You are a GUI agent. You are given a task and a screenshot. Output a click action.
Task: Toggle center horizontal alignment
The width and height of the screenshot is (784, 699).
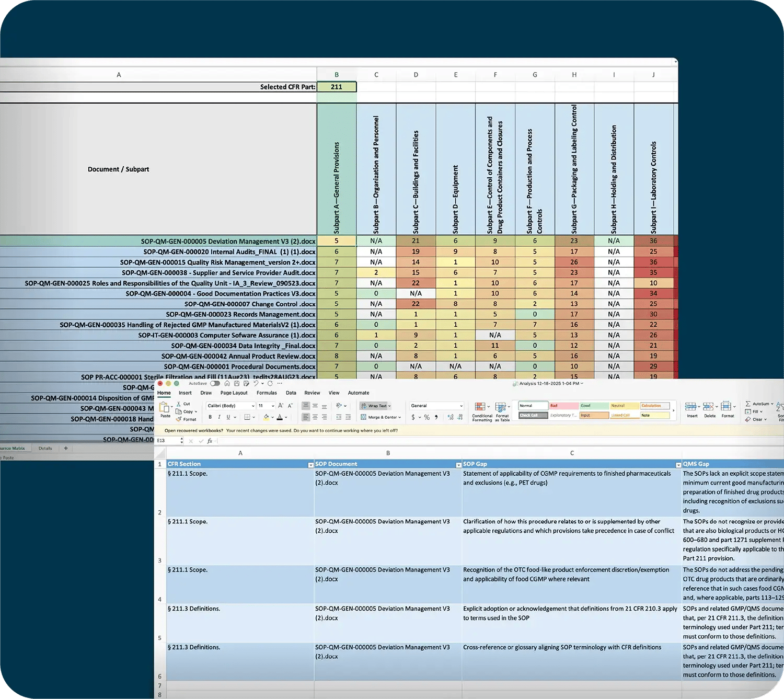(x=315, y=417)
